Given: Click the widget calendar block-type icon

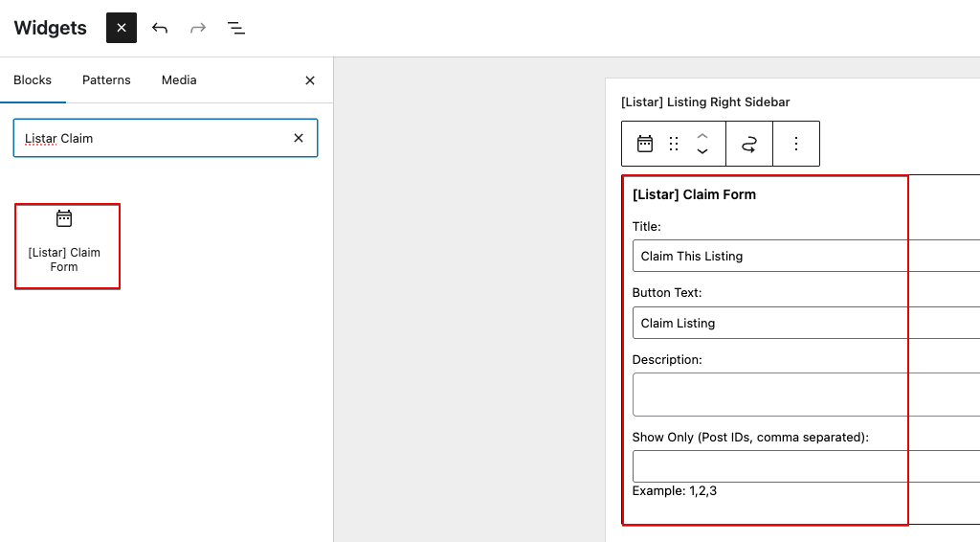Looking at the screenshot, I should (x=645, y=144).
